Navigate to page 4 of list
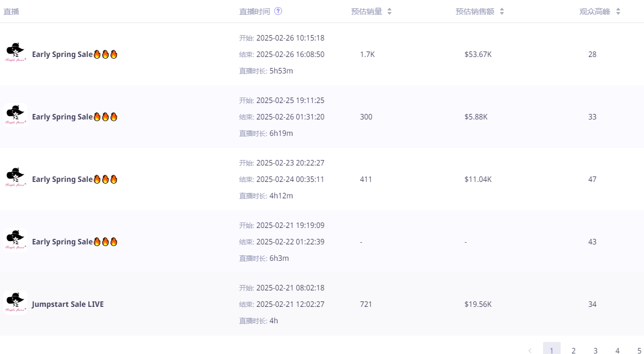This screenshot has height=354, width=644. click(x=618, y=350)
